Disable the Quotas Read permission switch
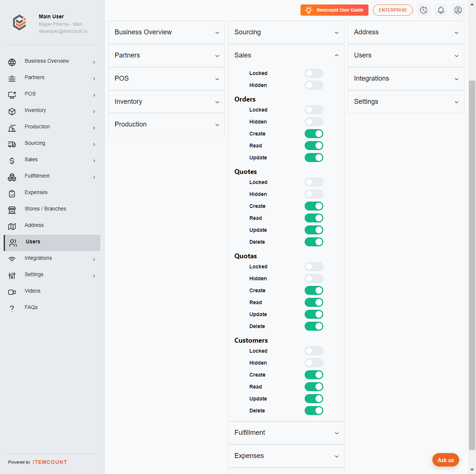This screenshot has height=474, width=476. (x=314, y=302)
